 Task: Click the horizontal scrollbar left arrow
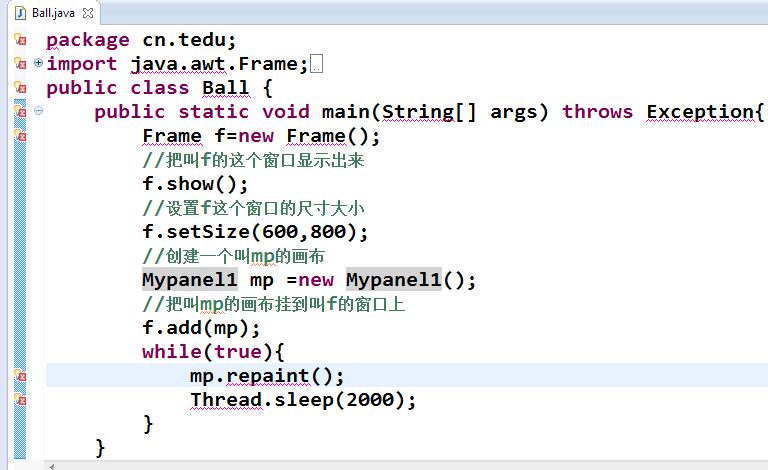point(52,466)
